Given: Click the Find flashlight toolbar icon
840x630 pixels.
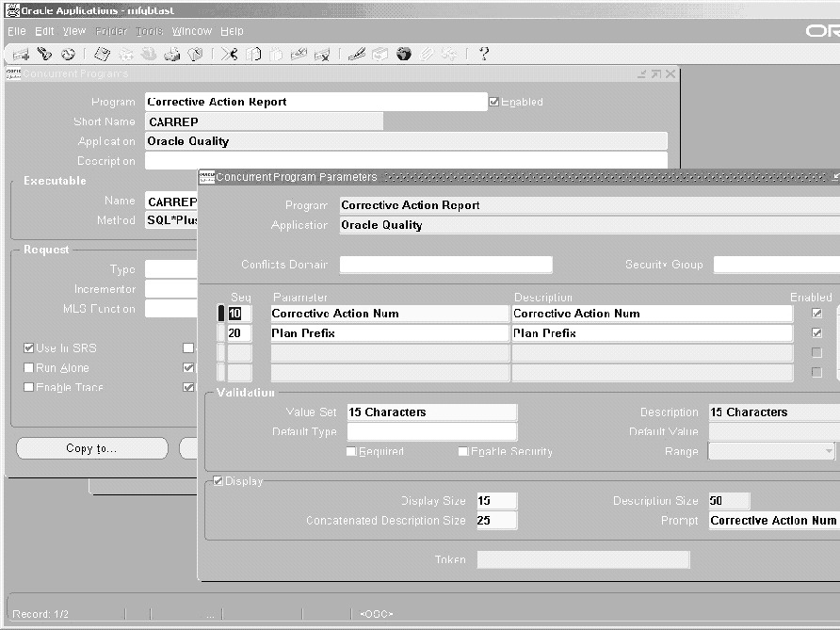Looking at the screenshot, I should [44, 54].
